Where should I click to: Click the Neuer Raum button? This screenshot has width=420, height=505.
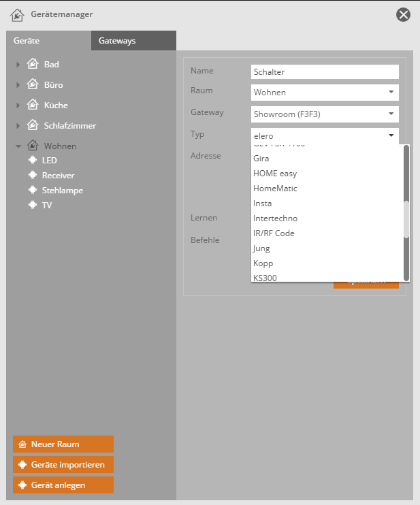pyautogui.click(x=63, y=444)
